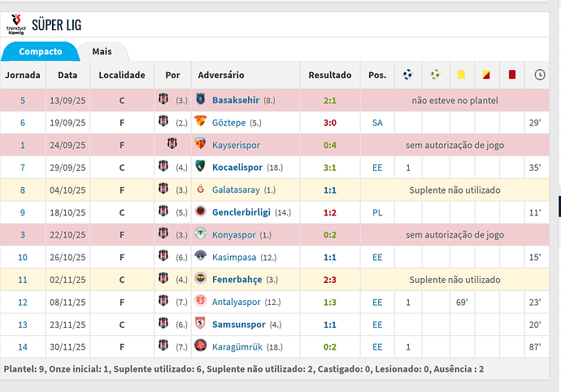This screenshot has width=561, height=392.
Task: Open the Galatasaray team link
Action: pyautogui.click(x=236, y=189)
